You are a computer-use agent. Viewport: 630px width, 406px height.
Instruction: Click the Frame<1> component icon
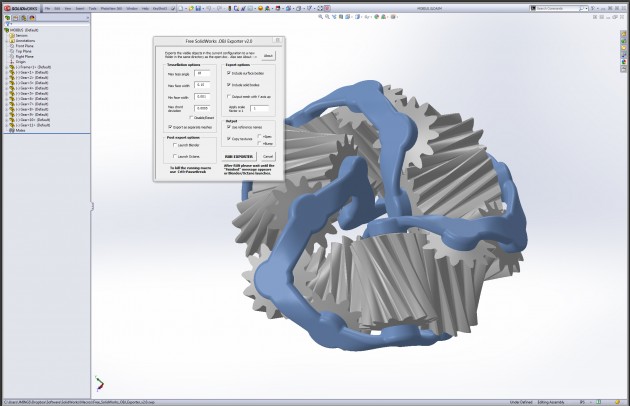pos(12,67)
